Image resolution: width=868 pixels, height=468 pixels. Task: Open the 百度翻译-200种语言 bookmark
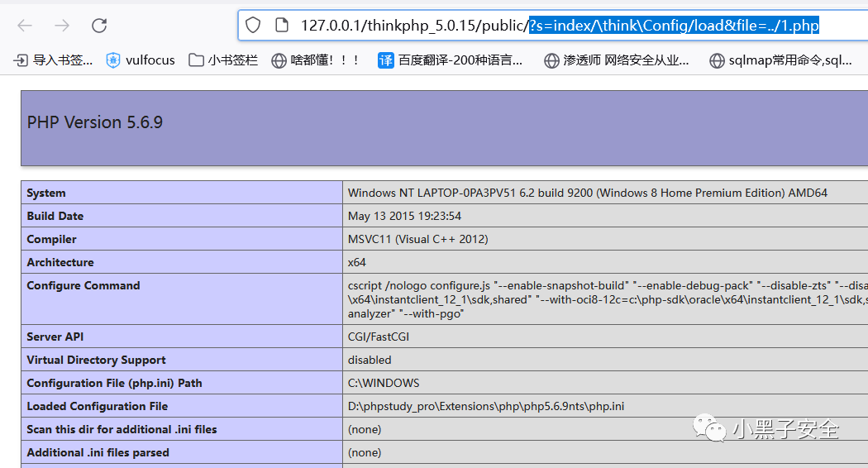click(450, 60)
